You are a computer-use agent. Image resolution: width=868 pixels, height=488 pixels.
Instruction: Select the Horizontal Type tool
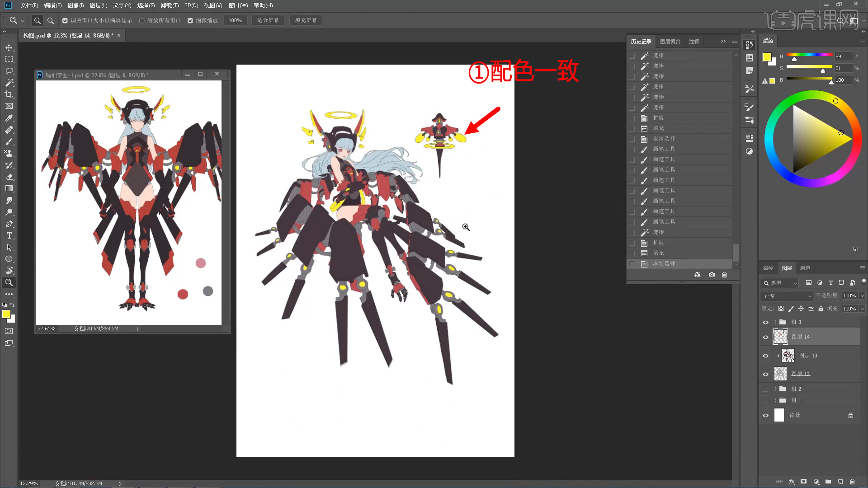(9, 235)
